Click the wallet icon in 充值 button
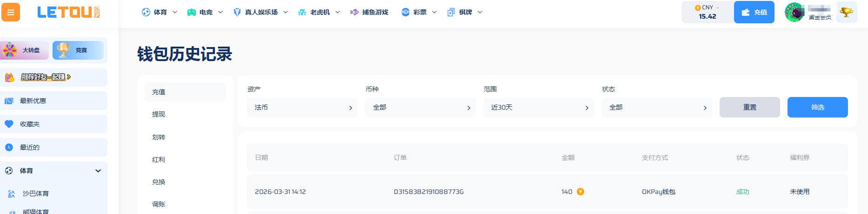868x214 pixels. tap(745, 13)
